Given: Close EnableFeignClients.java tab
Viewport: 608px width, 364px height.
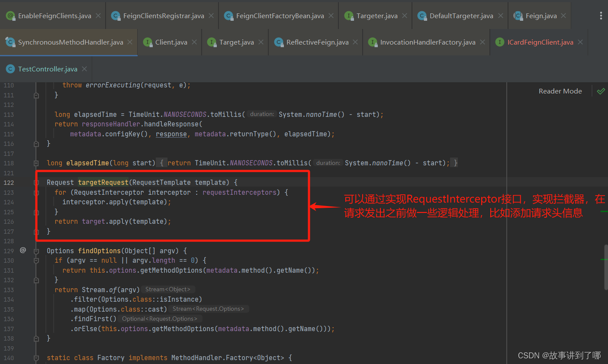Looking at the screenshot, I should point(98,16).
